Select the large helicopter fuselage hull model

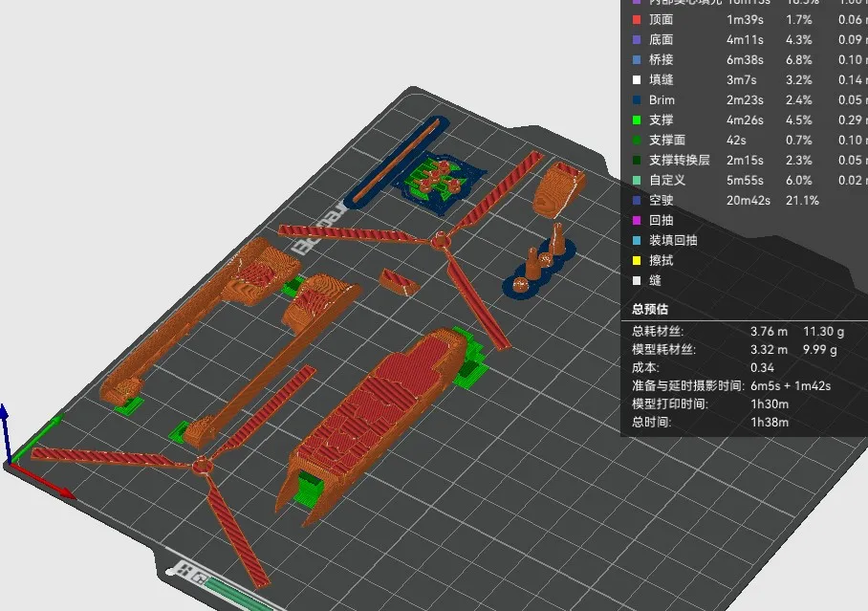[x=377, y=415]
